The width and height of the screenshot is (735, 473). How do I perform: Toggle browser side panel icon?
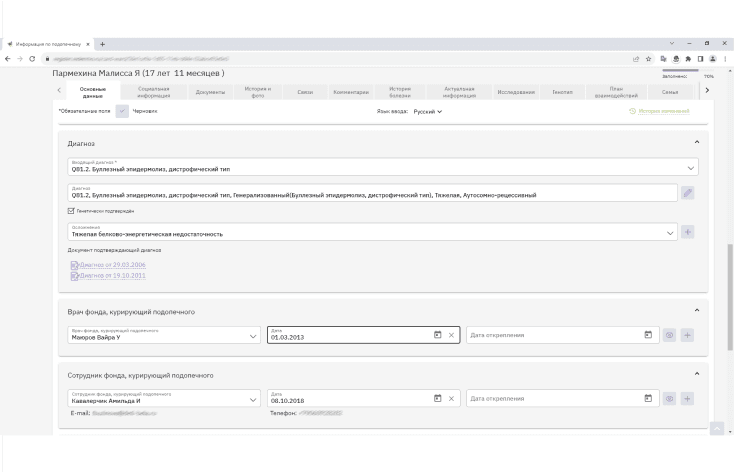click(x=700, y=59)
